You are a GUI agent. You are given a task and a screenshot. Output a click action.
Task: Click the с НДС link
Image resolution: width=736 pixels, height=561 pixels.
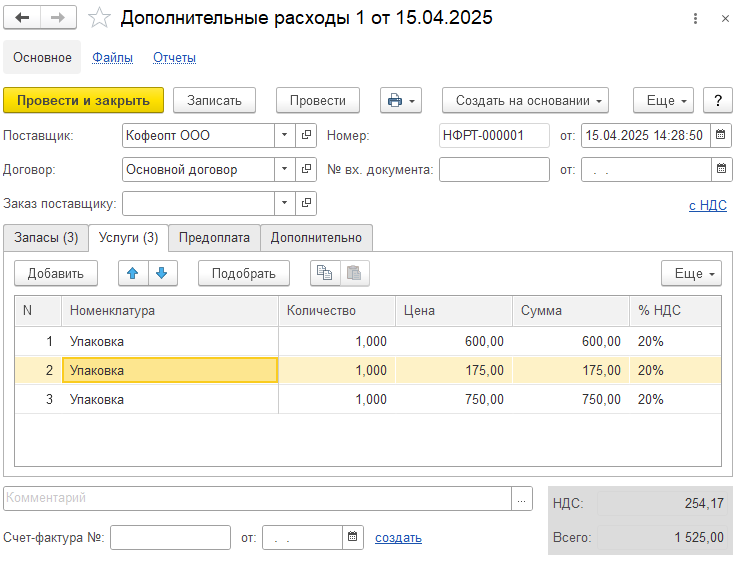(x=708, y=205)
